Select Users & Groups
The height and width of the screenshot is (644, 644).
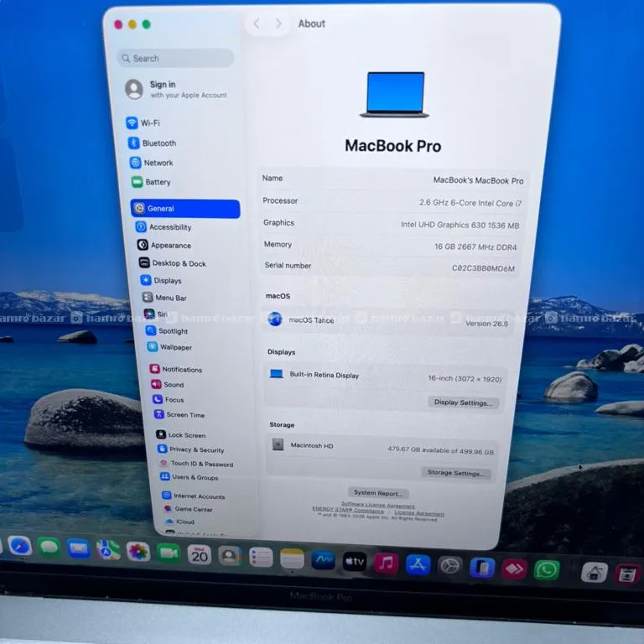pyautogui.click(x=190, y=477)
